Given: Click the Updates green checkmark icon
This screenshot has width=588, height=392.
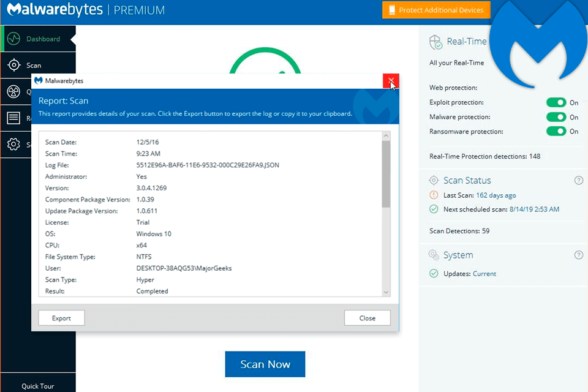Looking at the screenshot, I should point(434,273).
